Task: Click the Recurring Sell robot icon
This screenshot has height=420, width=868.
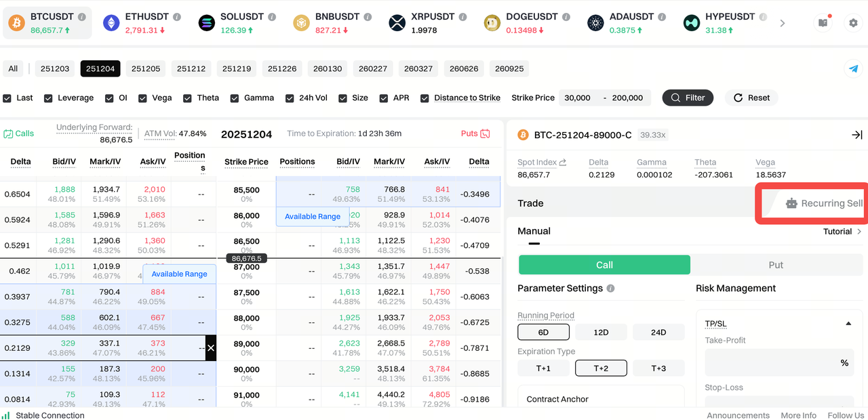Action: pyautogui.click(x=791, y=203)
